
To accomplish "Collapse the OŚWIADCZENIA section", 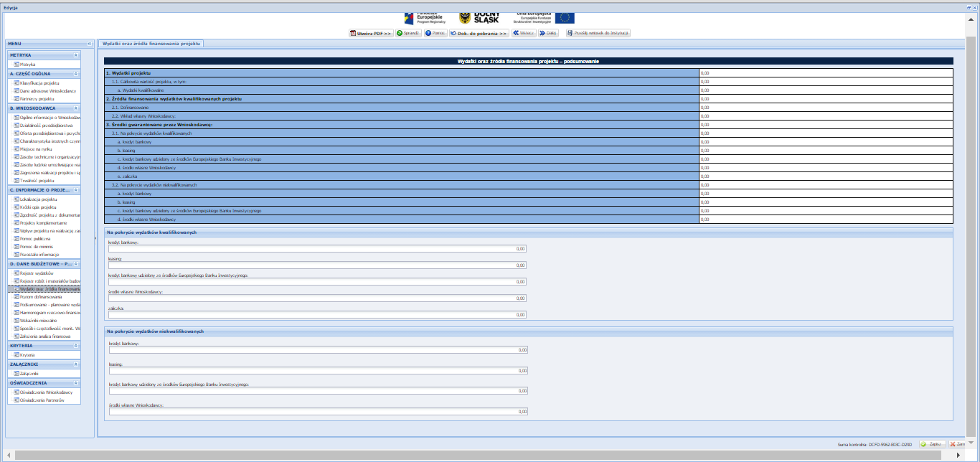I will (76, 383).
